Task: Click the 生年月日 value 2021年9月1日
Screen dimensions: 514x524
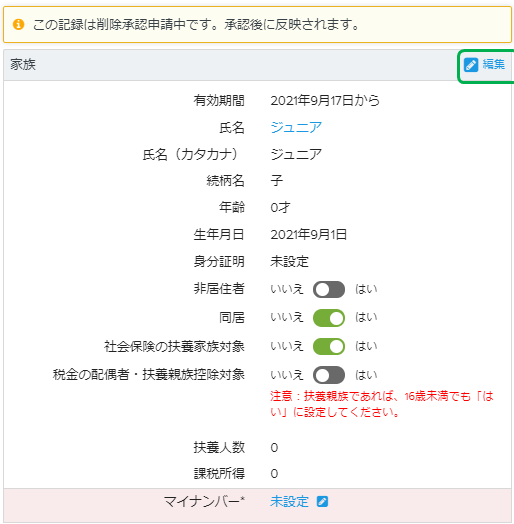Action: [x=308, y=235]
